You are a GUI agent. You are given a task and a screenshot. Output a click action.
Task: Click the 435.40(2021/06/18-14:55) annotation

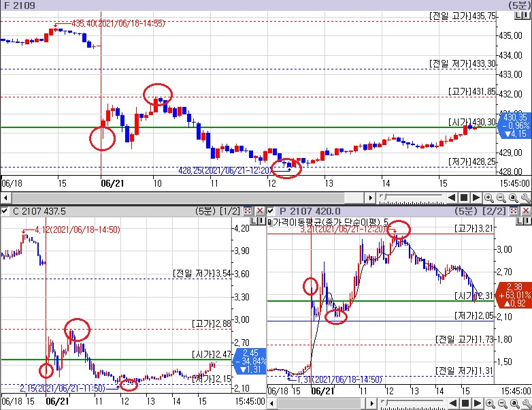(118, 23)
